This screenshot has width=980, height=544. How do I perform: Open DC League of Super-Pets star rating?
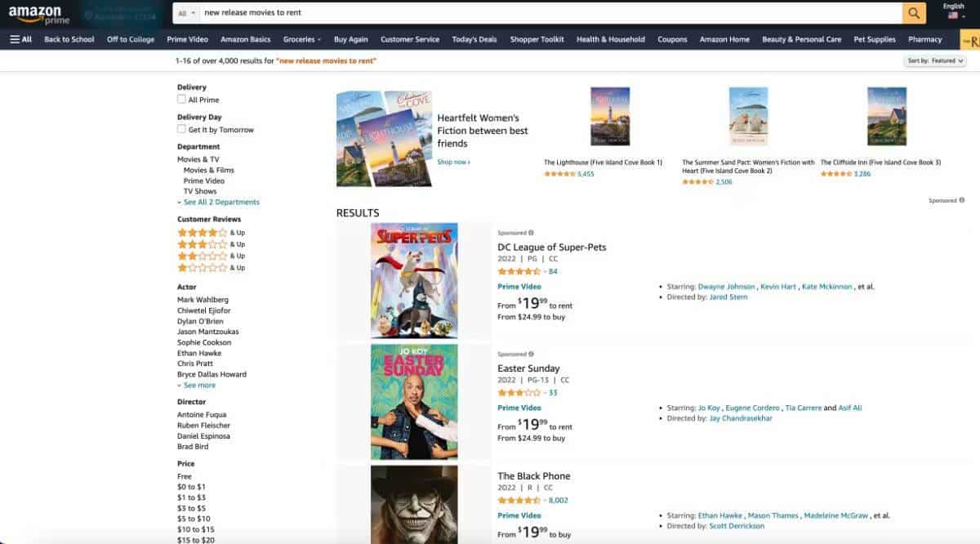pyautogui.click(x=519, y=271)
